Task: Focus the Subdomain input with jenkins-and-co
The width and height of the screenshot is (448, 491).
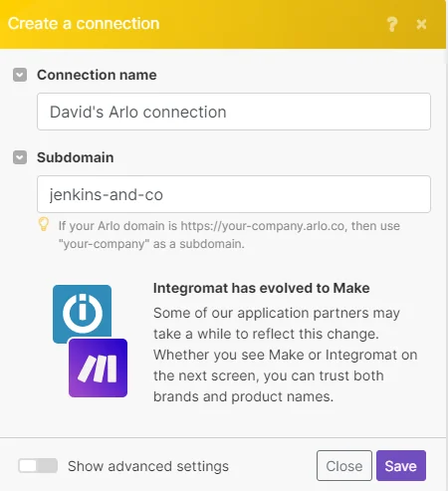Action: tap(234, 194)
